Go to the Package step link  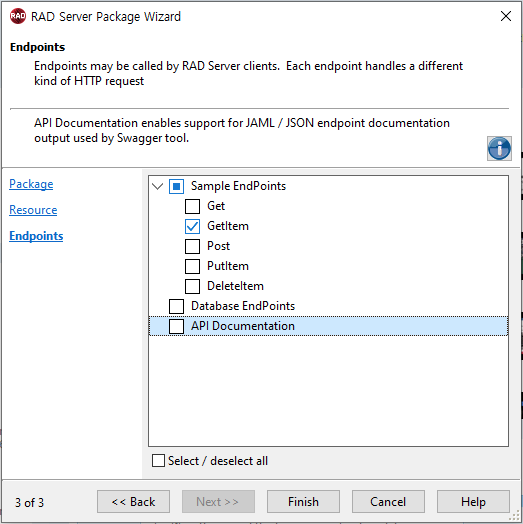coord(31,184)
